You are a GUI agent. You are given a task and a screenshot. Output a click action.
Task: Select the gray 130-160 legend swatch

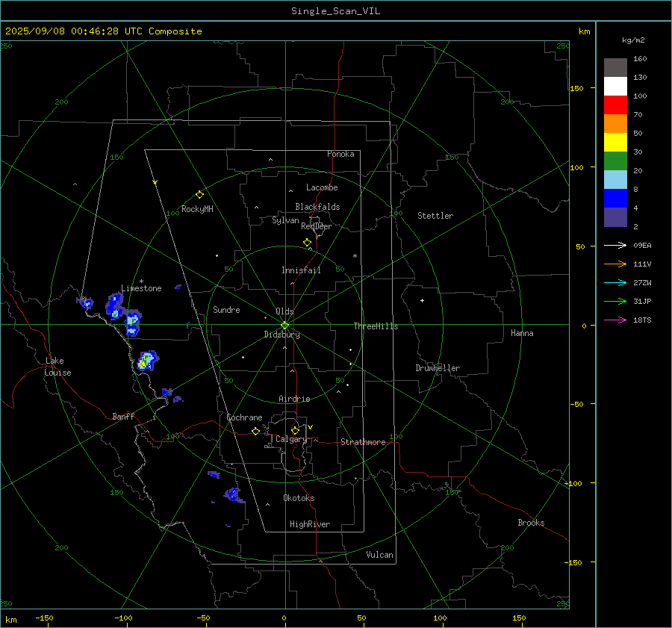(x=615, y=68)
